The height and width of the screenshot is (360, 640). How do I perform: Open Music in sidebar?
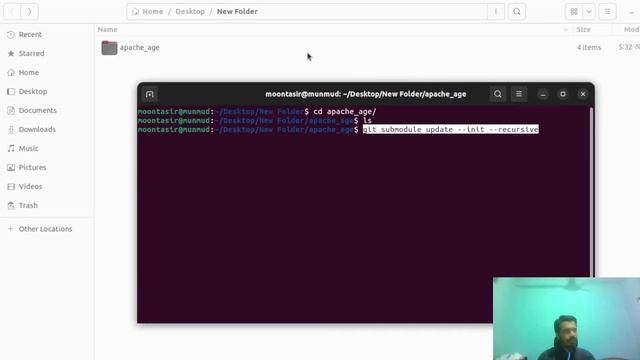tap(47, 148)
